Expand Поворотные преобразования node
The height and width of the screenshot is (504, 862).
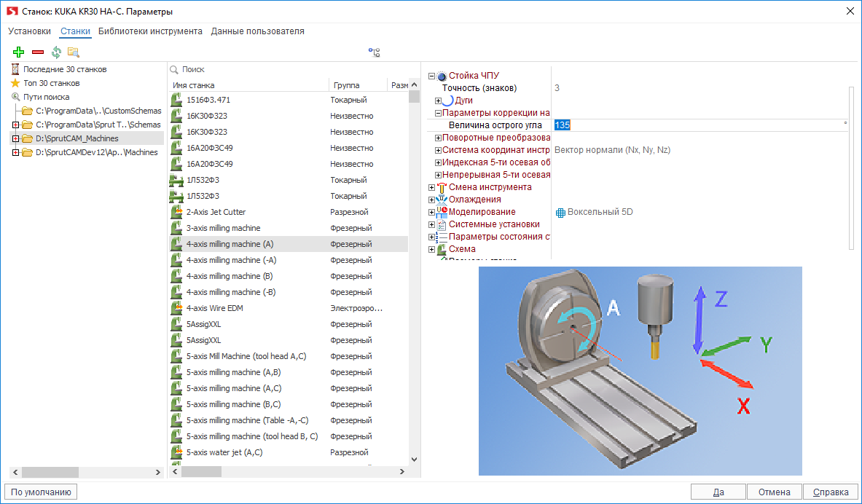438,138
